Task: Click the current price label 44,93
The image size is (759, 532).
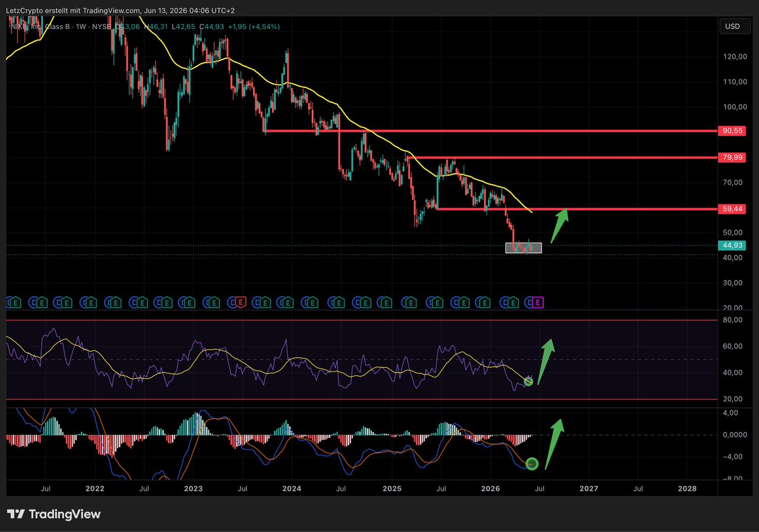Action: click(733, 245)
